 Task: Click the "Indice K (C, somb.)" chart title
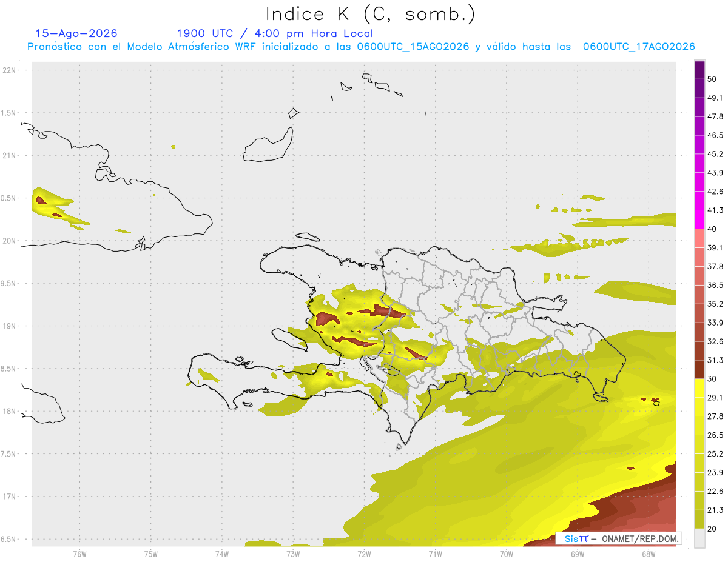371,14
